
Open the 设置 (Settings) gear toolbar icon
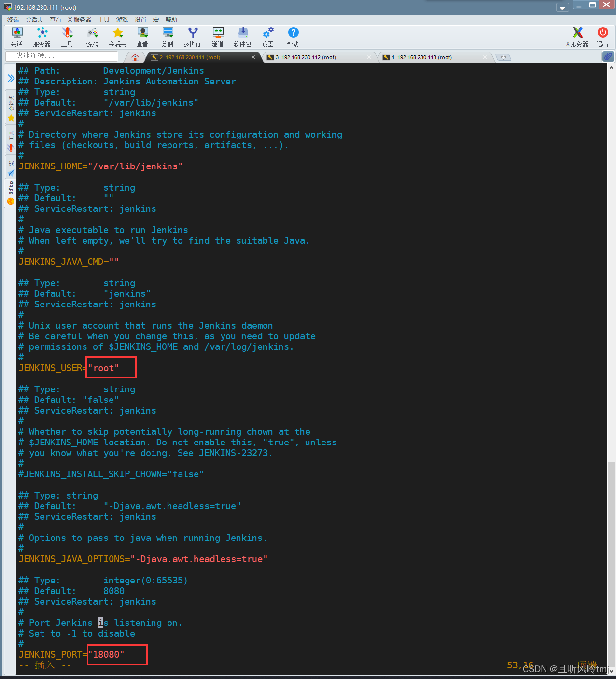pyautogui.click(x=268, y=37)
